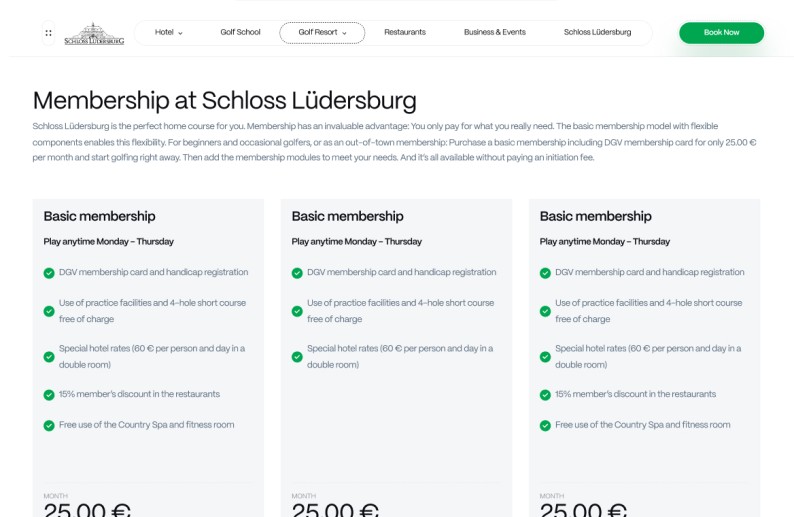Go to the Restaurants menu item
Viewport: 794px width, 517px height.
(x=405, y=33)
